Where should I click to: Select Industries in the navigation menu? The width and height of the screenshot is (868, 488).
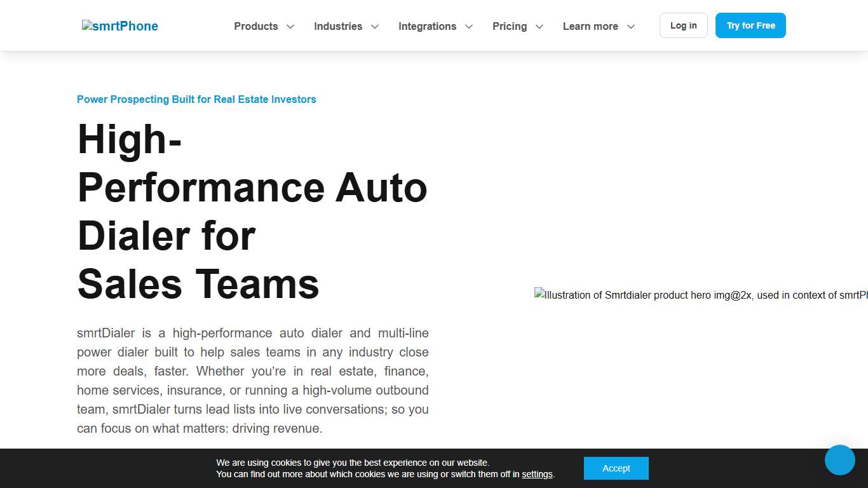(337, 27)
